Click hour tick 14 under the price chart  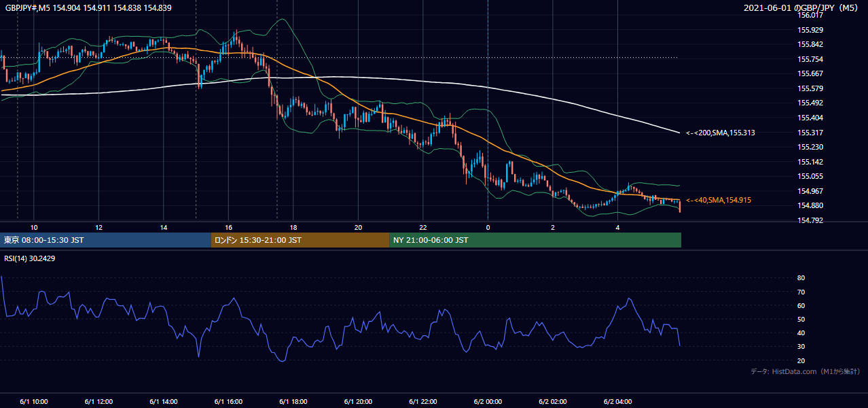pos(164,227)
